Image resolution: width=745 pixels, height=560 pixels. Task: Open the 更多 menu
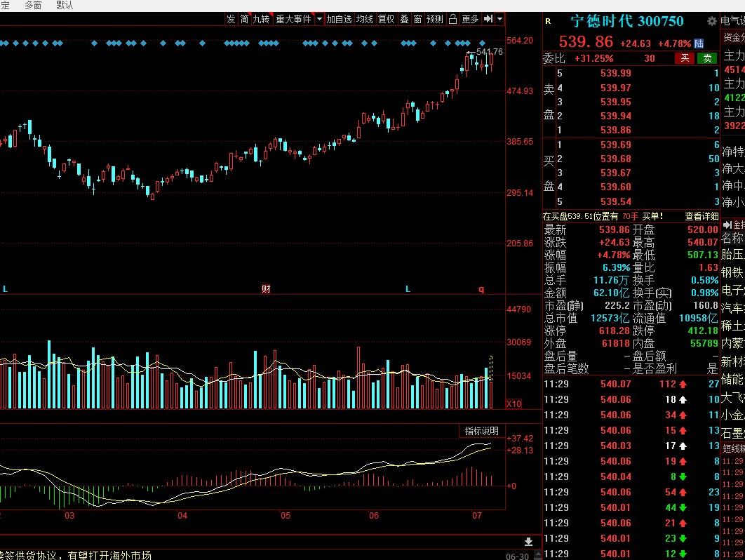471,19
